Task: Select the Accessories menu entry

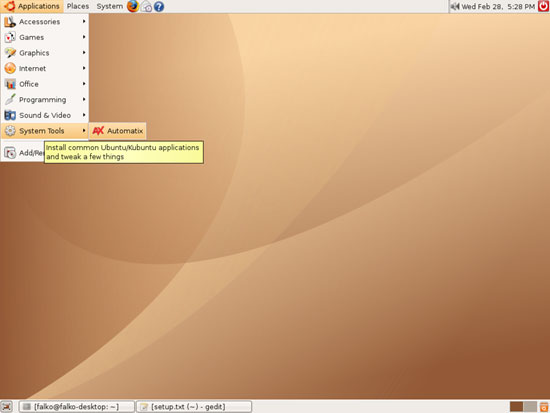Action: tap(45, 22)
